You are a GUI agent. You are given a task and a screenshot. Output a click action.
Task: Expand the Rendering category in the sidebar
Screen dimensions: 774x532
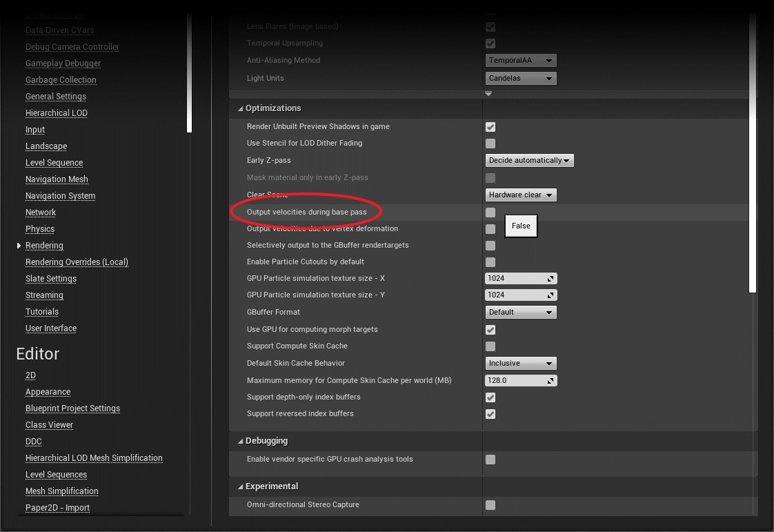pyautogui.click(x=19, y=245)
